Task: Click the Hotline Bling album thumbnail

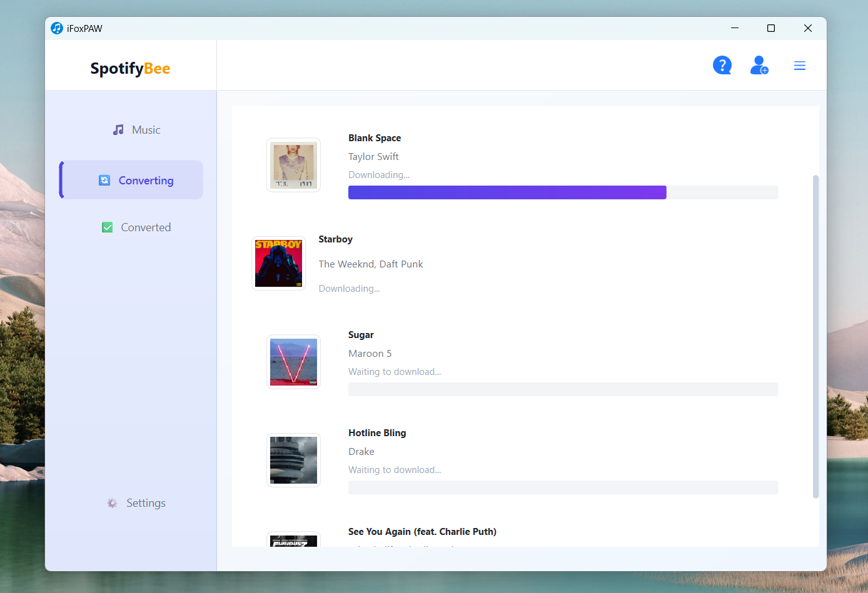Action: coord(293,460)
